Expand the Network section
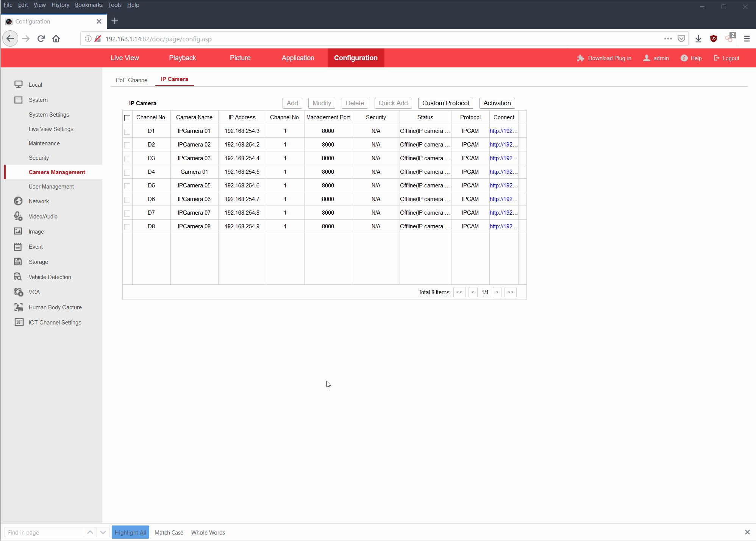Screen dimensions: 756x541 (39, 201)
